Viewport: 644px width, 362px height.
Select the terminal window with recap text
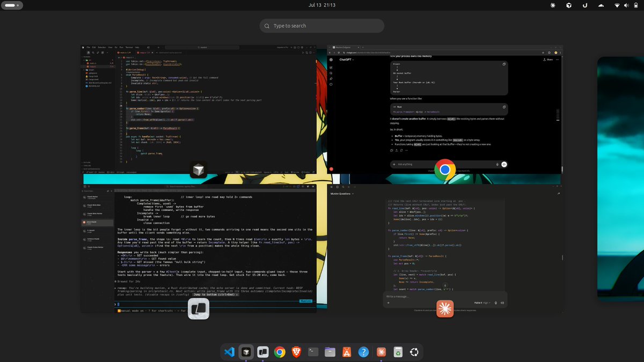[199, 249]
